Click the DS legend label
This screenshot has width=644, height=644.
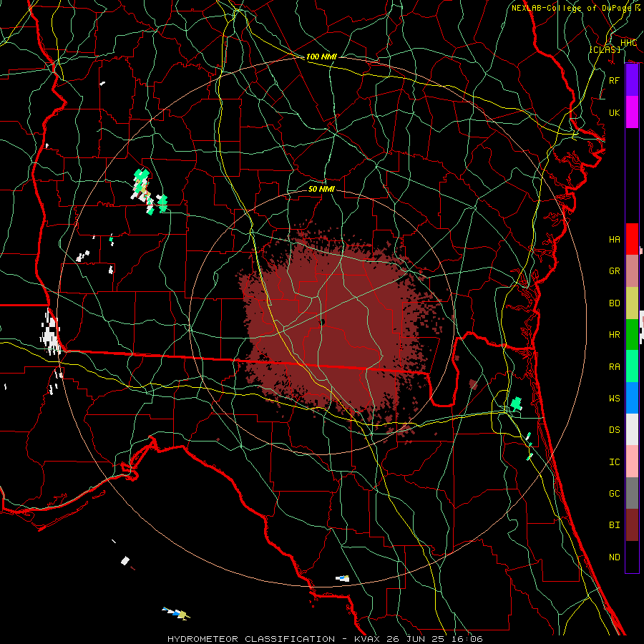(x=614, y=429)
